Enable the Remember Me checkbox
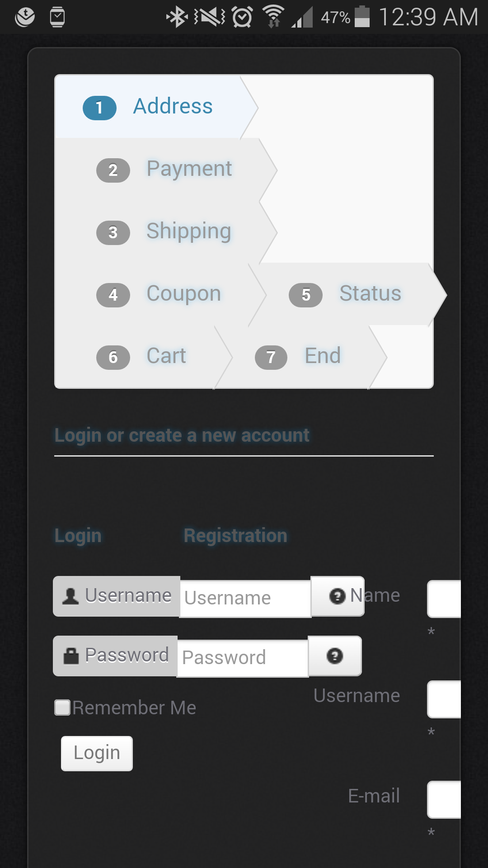 62,708
